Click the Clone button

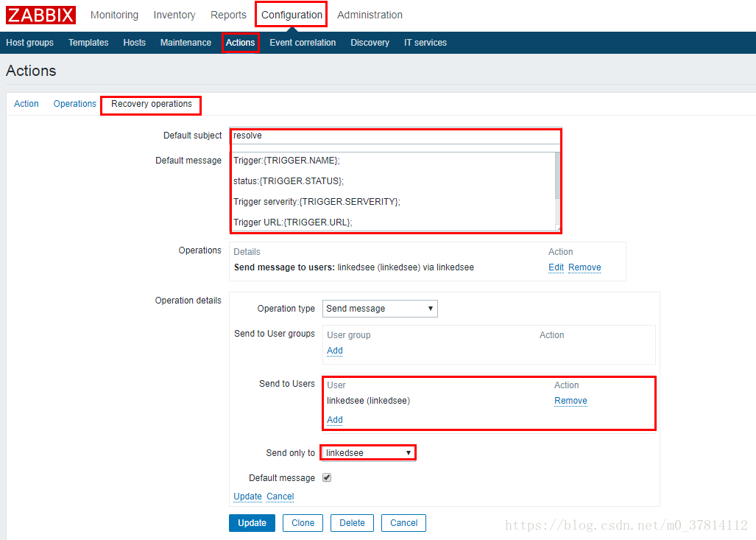(x=303, y=523)
